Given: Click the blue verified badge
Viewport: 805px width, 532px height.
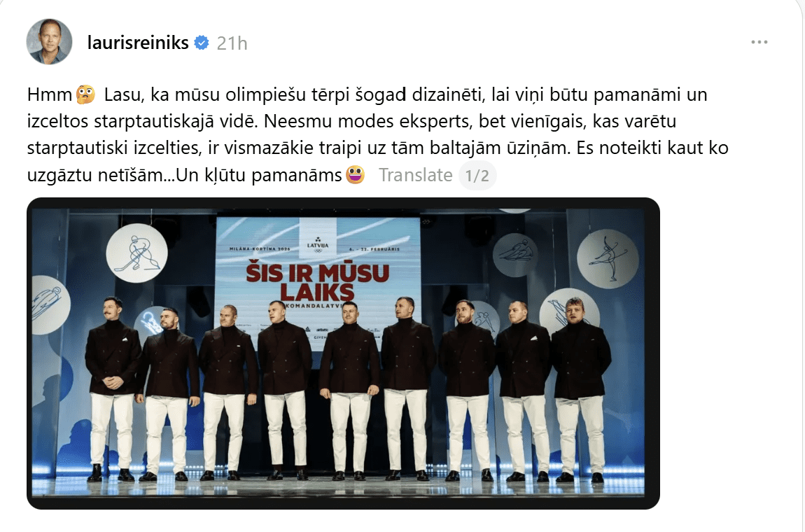Looking at the screenshot, I should (x=202, y=43).
